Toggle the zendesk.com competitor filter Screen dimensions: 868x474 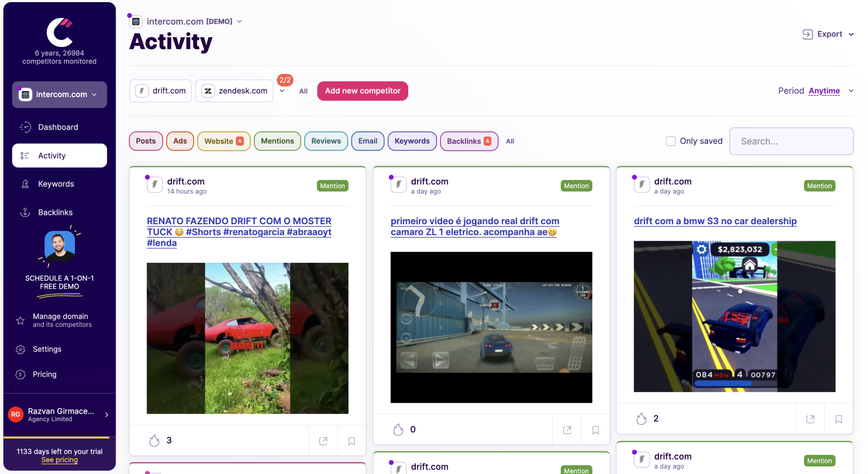(234, 91)
